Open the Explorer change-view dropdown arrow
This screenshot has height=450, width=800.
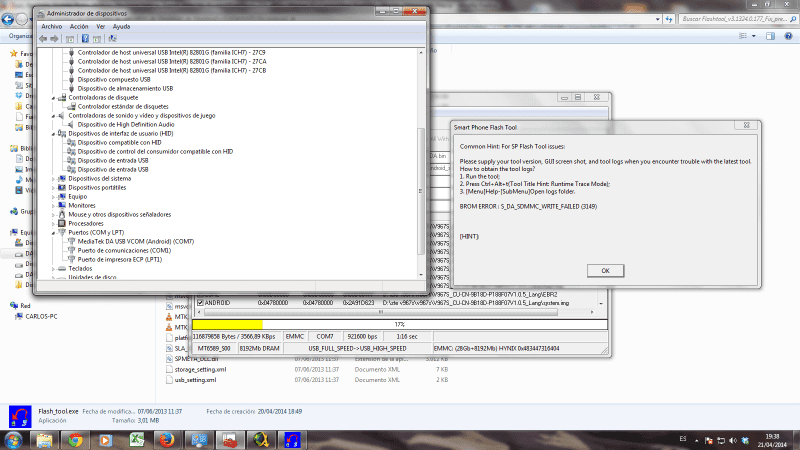click(x=754, y=36)
